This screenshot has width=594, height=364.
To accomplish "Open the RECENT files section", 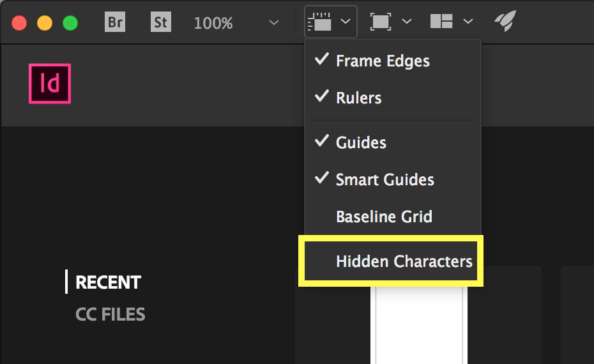I will click(x=108, y=282).
